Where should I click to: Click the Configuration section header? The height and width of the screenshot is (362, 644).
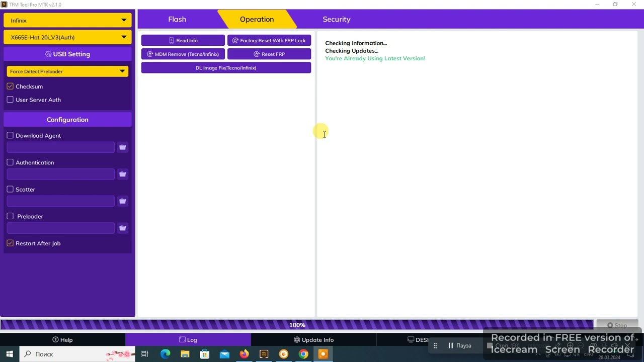pyautogui.click(x=67, y=120)
